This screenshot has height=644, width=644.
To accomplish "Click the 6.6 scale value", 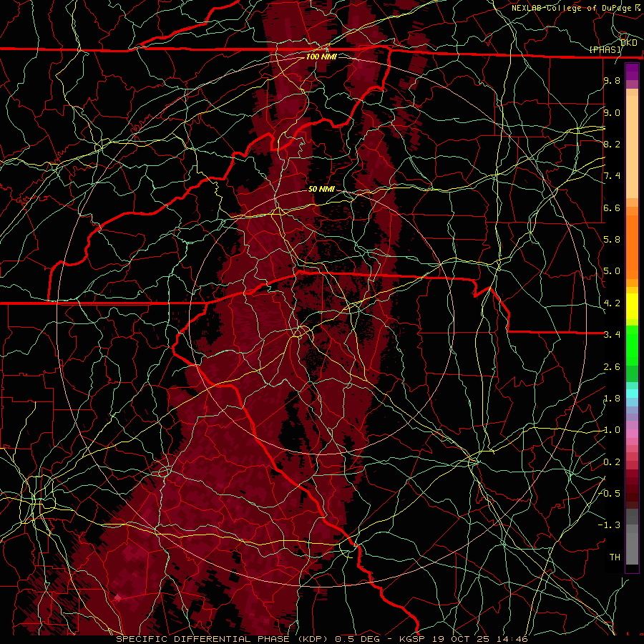I will pyautogui.click(x=612, y=208).
